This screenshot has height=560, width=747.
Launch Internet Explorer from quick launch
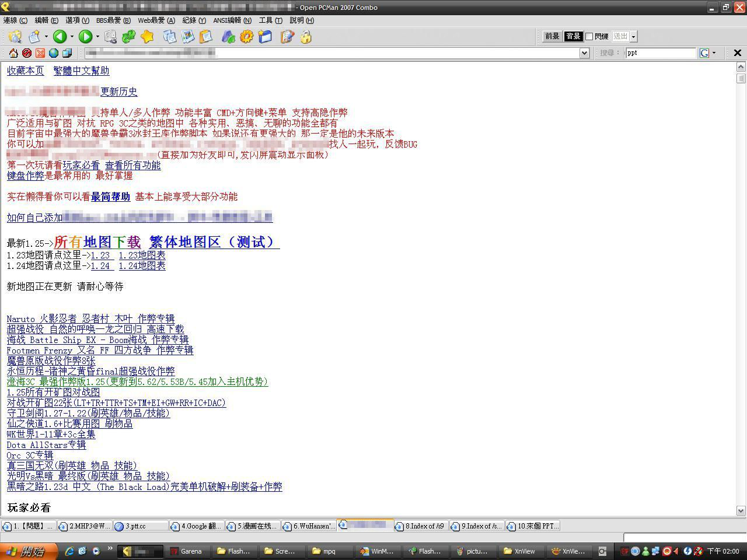point(69,551)
